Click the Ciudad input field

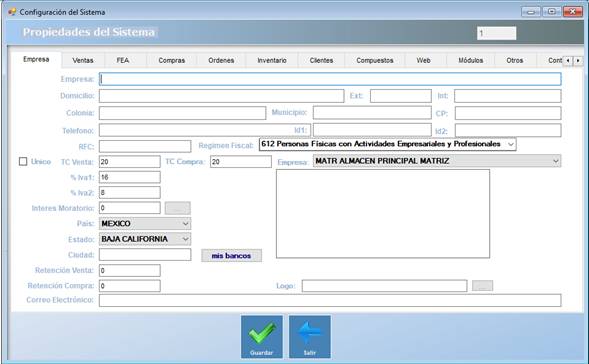coord(145,255)
